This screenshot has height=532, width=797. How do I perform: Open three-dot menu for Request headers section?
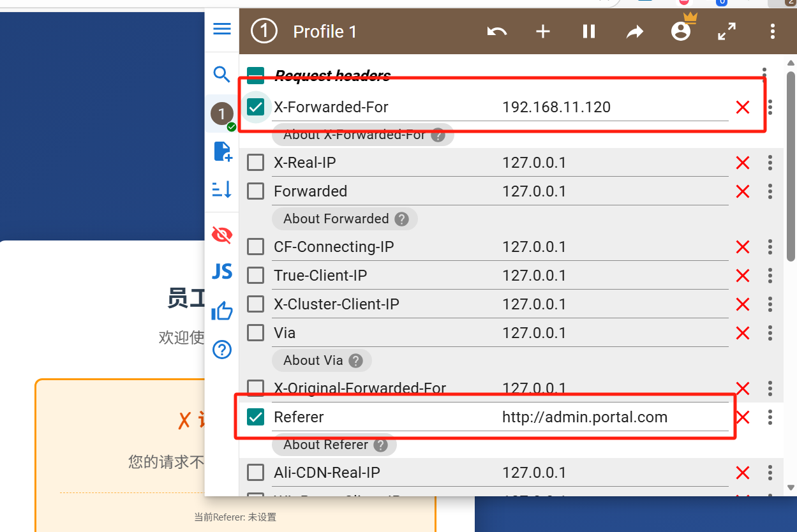(764, 75)
